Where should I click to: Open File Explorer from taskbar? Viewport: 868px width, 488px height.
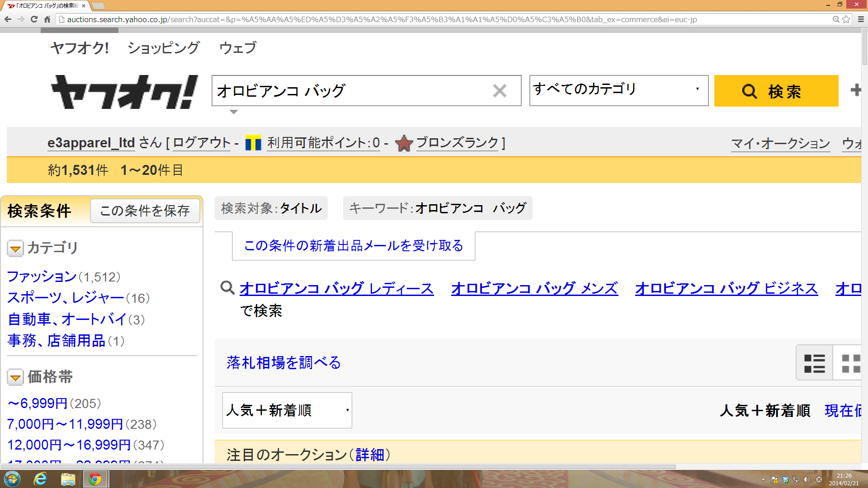(x=68, y=479)
